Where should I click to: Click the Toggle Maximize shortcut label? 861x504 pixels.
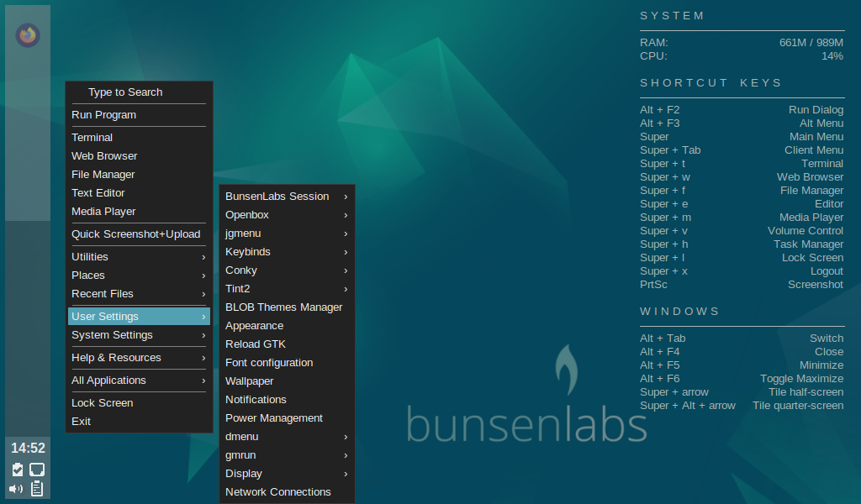801,378
